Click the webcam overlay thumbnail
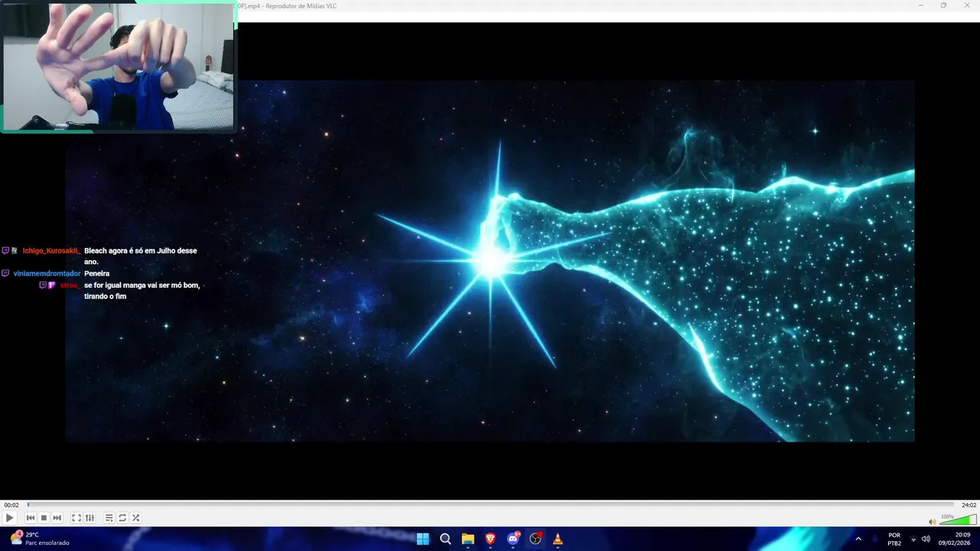 119,67
